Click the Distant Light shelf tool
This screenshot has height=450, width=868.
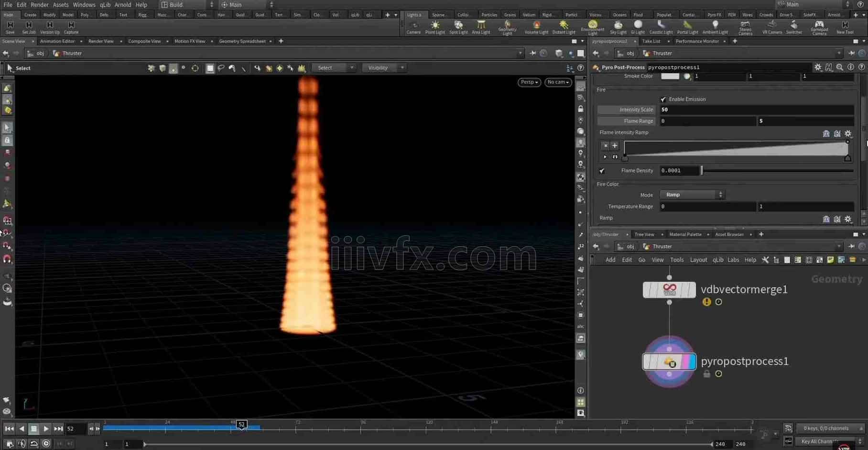(564, 27)
